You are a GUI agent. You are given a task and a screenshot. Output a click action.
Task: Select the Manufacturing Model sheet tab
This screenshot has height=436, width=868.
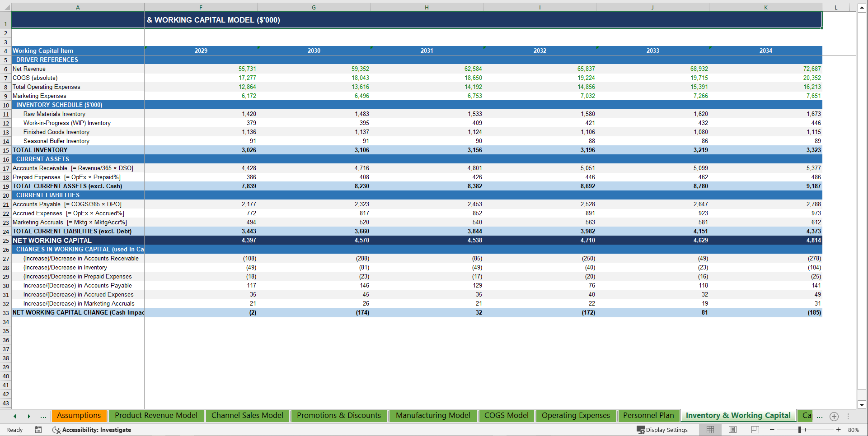pos(432,416)
